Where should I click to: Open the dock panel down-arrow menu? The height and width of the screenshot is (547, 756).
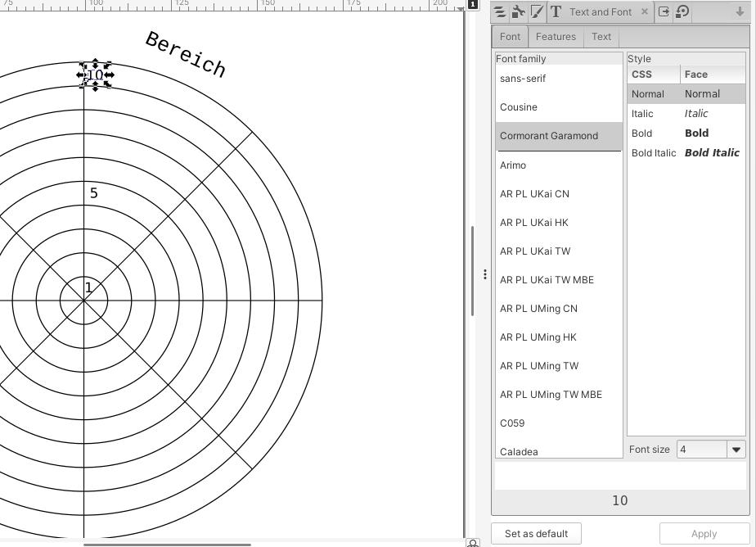coord(740,11)
